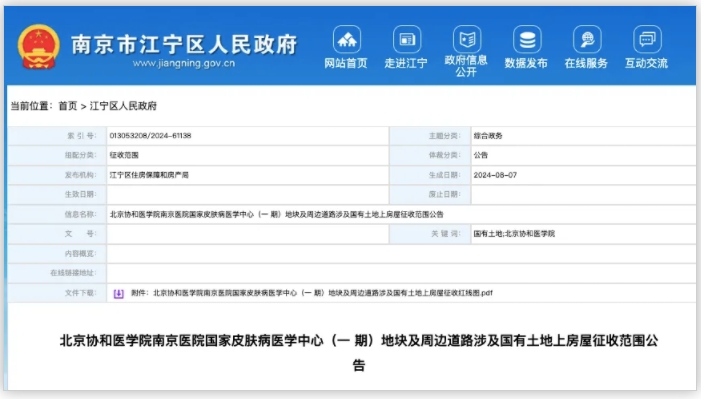Open the 数据发布 database icon
The image size is (701, 399).
[527, 40]
